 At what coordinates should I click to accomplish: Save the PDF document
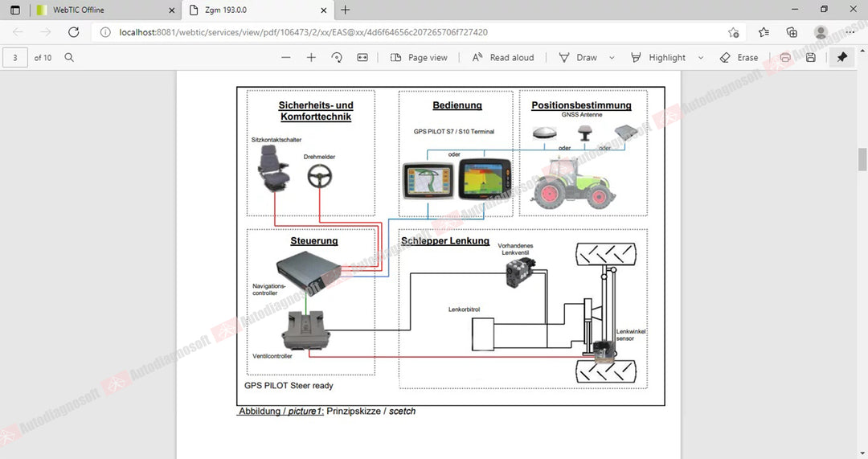click(x=810, y=58)
